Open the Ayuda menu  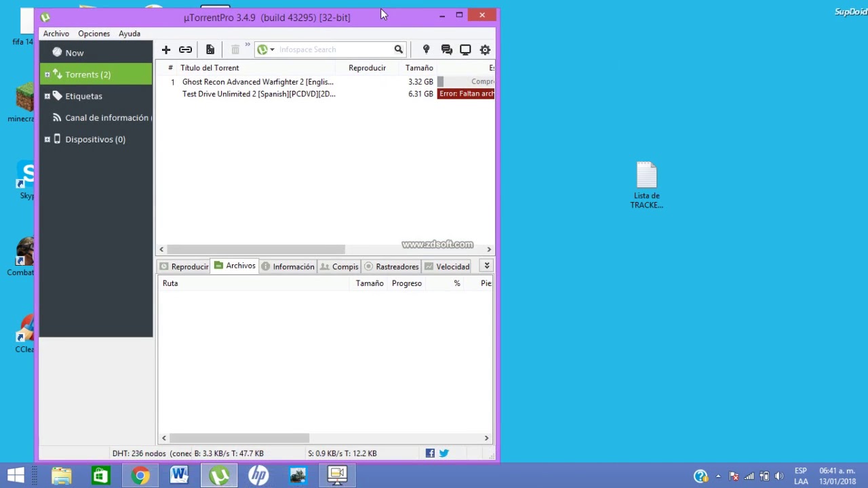pos(130,33)
